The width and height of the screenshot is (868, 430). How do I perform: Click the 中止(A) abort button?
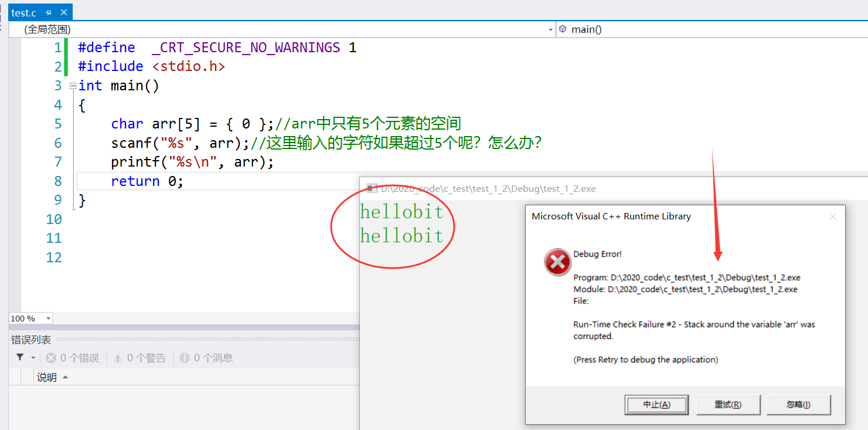[657, 405]
